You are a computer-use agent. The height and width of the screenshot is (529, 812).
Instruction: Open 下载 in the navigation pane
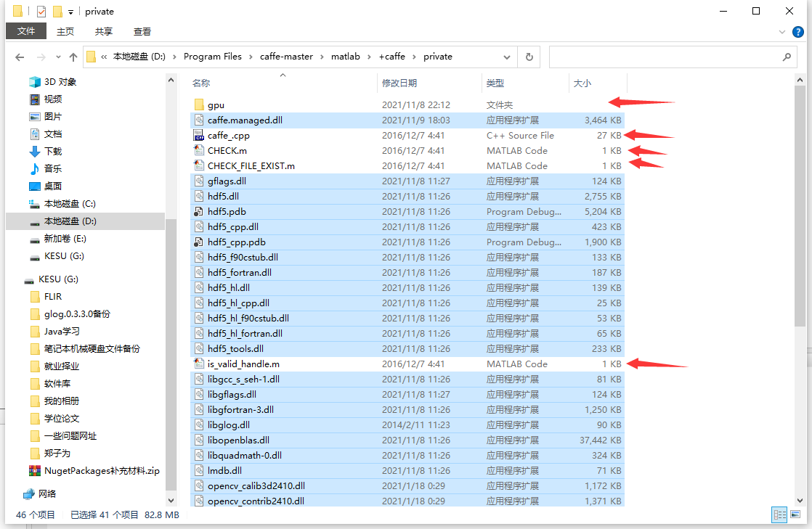point(53,151)
